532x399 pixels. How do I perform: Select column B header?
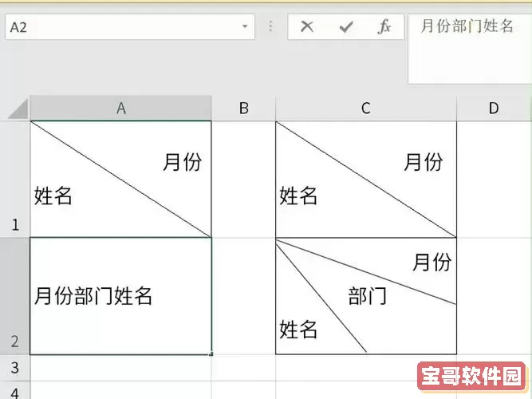243,109
